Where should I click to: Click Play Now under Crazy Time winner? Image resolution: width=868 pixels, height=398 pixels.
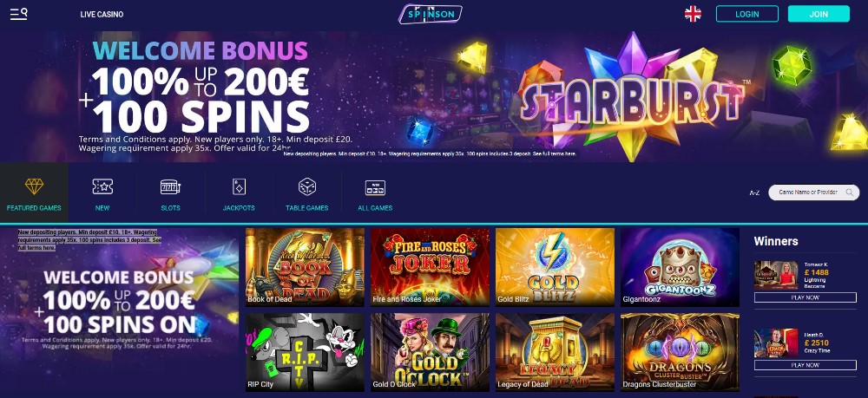tap(805, 365)
